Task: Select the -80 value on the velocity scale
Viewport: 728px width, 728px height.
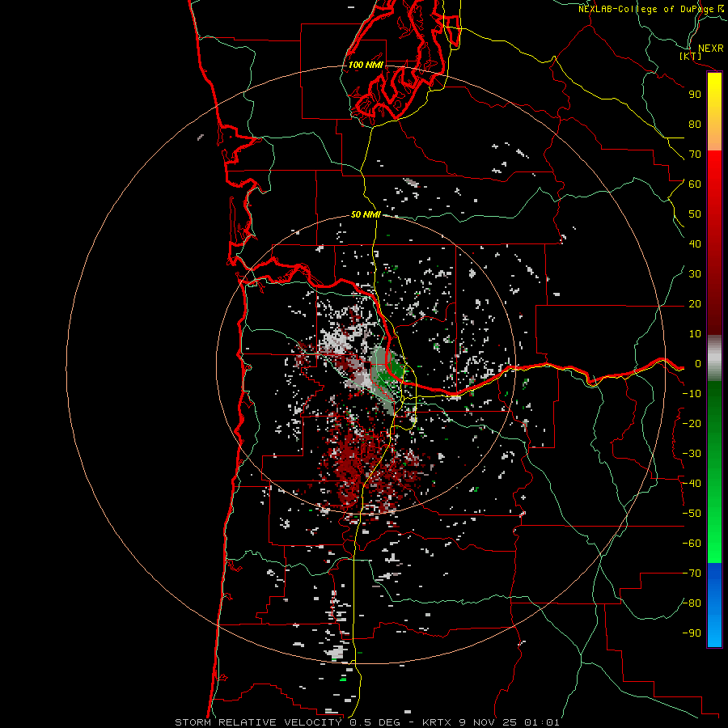Action: (x=692, y=603)
